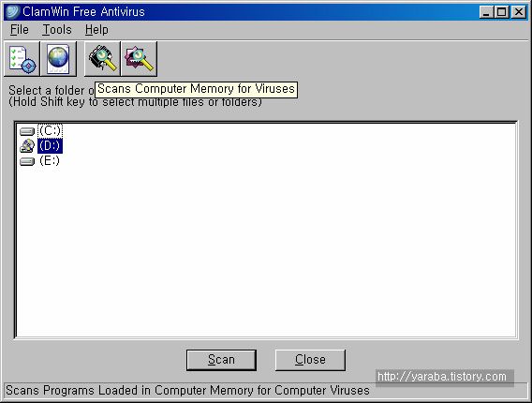The image size is (532, 403).
Task: Maximize the ClamWin window
Action: click(x=501, y=12)
